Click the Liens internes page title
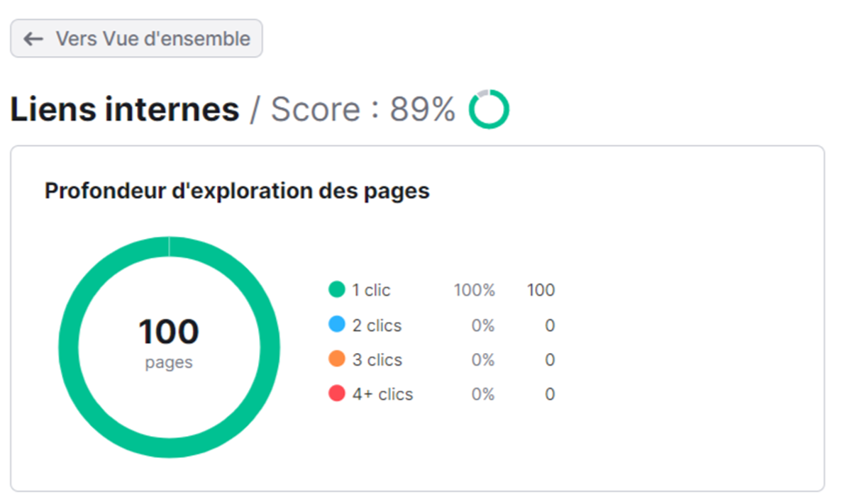 click(x=125, y=110)
